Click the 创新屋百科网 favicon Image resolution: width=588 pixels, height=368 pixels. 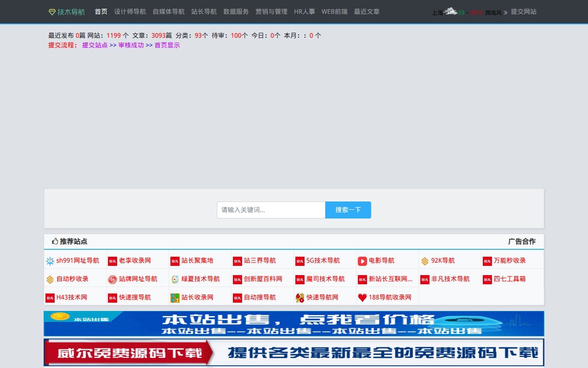tap(237, 280)
